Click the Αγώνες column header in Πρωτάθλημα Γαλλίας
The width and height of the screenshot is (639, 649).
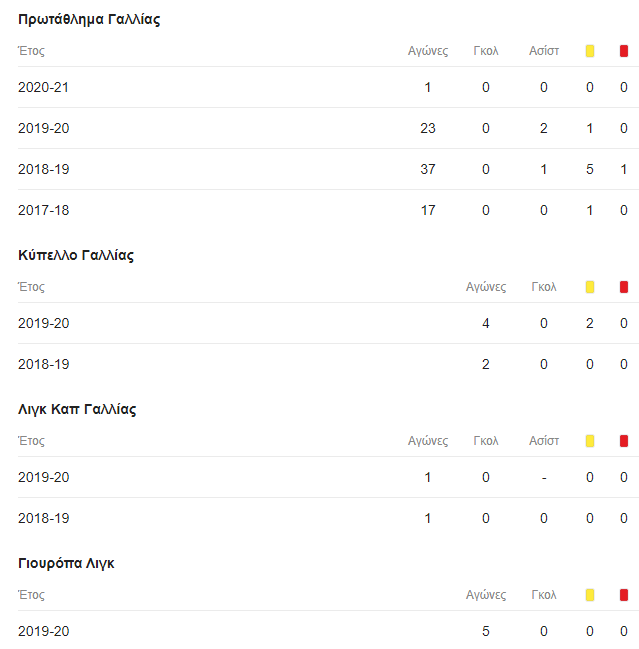click(428, 51)
